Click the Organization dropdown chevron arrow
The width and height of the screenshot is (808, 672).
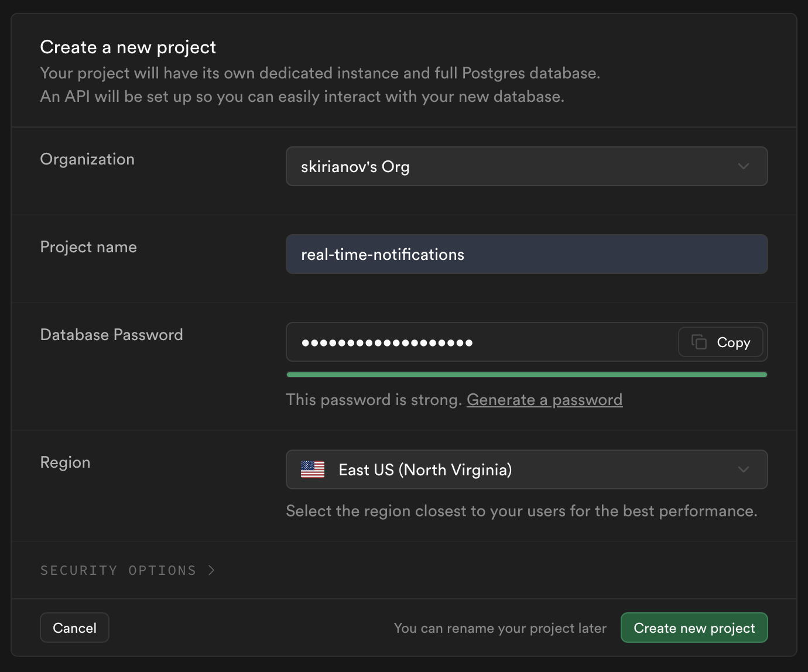743,166
